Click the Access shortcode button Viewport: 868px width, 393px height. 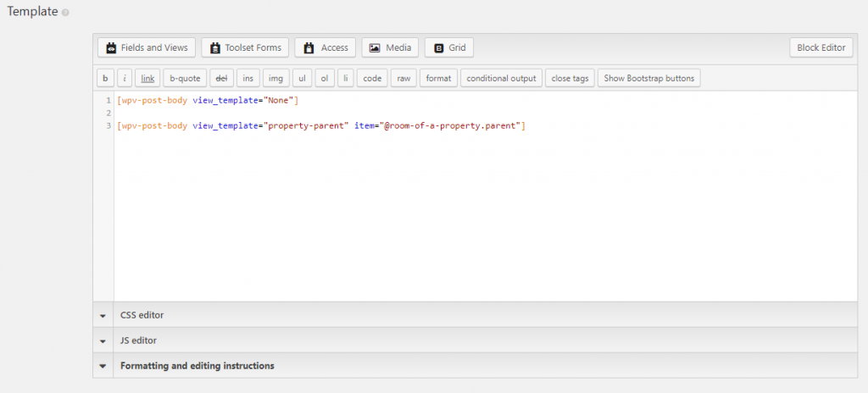click(325, 47)
